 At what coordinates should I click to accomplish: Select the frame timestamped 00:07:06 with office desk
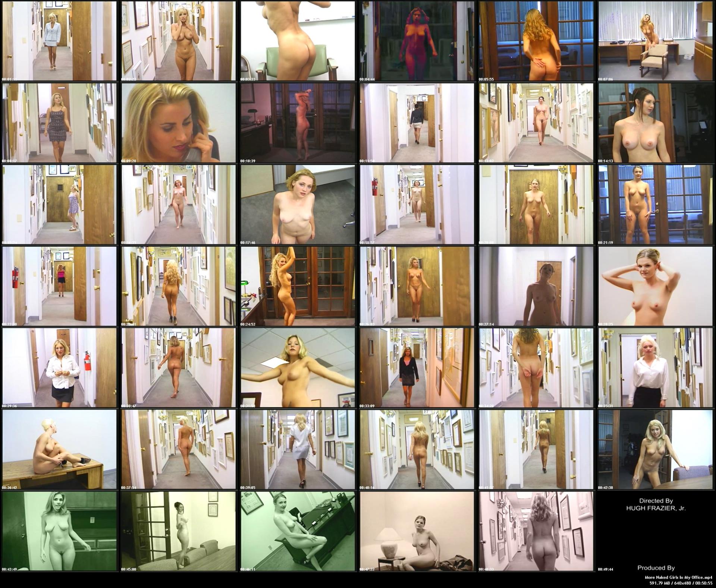pos(655,41)
